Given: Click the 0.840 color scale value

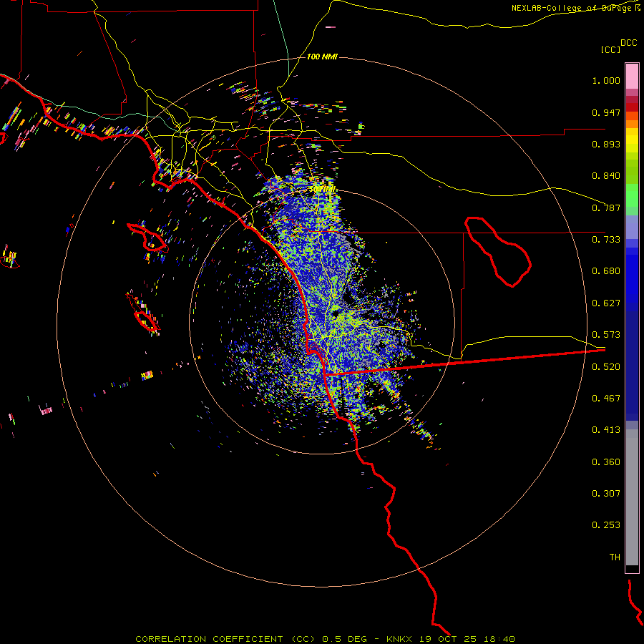Looking at the screenshot, I should click(606, 176).
